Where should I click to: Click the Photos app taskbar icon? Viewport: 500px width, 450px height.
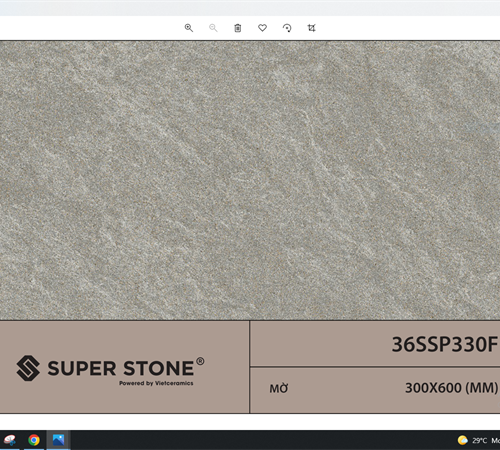(x=58, y=440)
